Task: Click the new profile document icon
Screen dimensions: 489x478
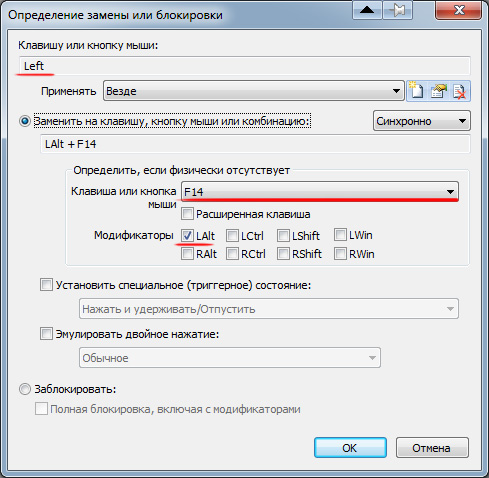Action: tap(416, 91)
